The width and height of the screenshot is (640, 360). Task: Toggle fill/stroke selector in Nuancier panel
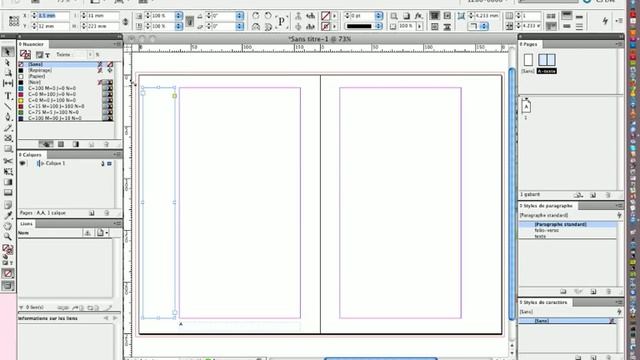click(x=25, y=54)
